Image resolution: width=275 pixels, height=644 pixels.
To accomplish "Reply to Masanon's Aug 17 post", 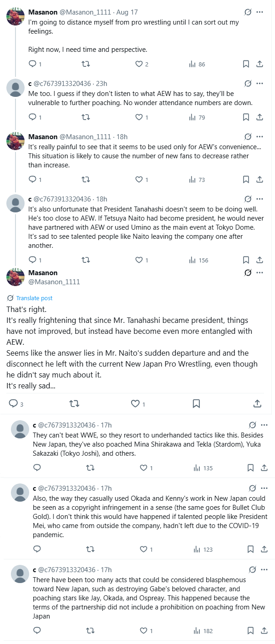I will coord(32,64).
